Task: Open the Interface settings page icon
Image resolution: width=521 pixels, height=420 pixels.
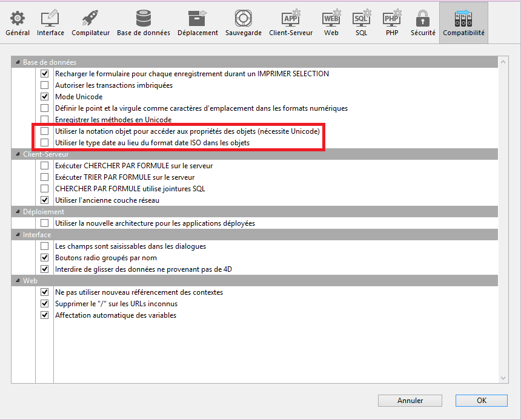Action: click(x=50, y=18)
